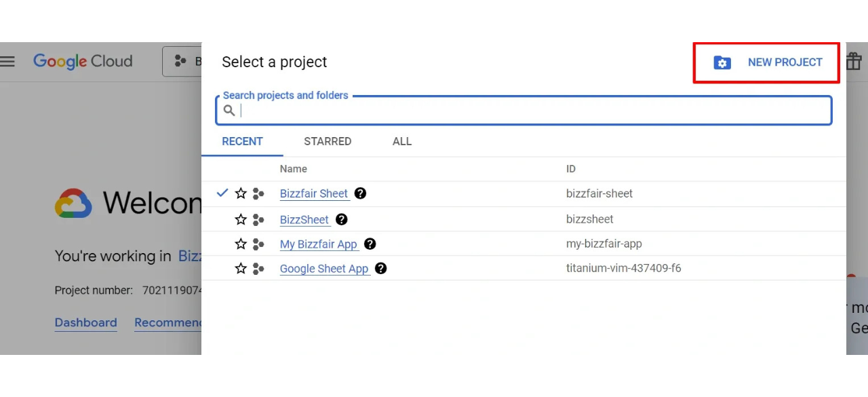Viewport: 868px width, 397px height.
Task: Click the Name column header
Action: (294, 169)
